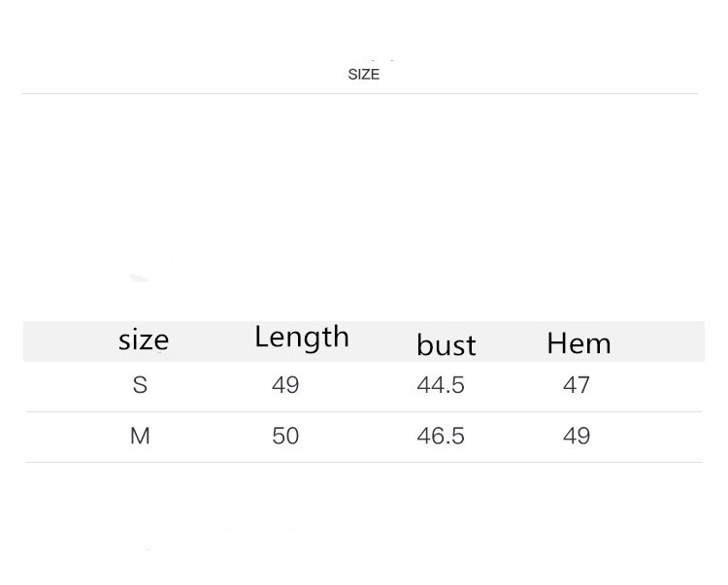This screenshot has width=728, height=585.
Task: Click the Hem value 47
Action: 577,385
